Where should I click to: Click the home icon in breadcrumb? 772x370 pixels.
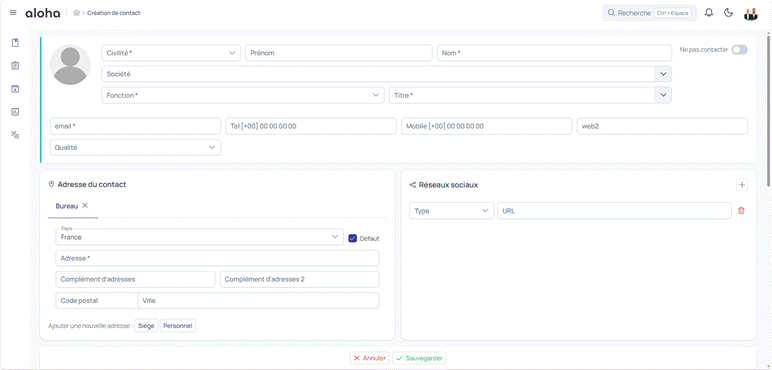tap(76, 13)
